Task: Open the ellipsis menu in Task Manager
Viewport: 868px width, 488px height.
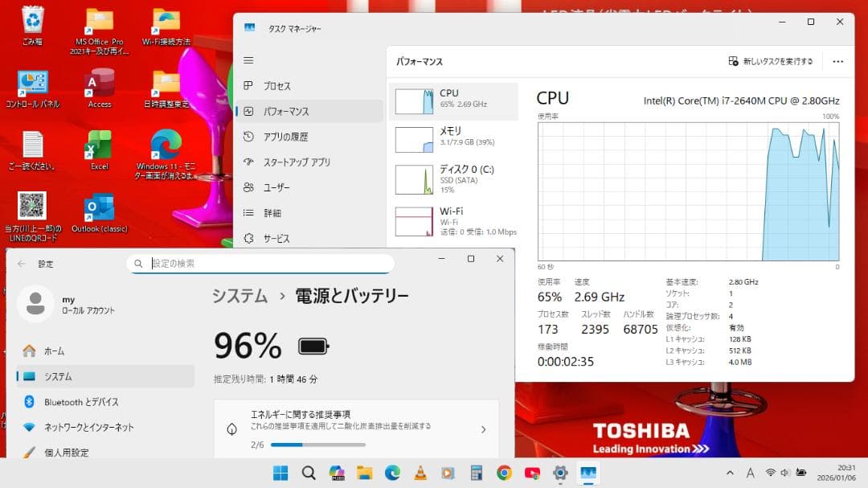Action: point(838,61)
